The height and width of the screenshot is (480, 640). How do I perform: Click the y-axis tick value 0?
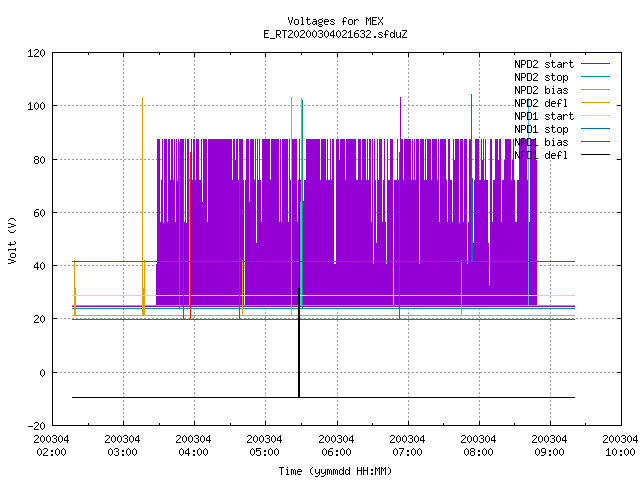42,373
